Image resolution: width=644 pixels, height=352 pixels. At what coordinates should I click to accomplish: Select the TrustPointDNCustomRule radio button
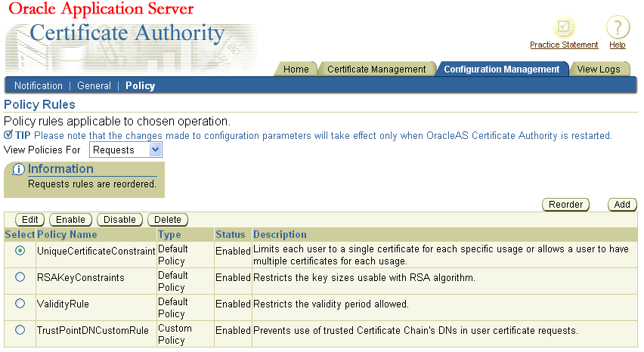tap(20, 330)
